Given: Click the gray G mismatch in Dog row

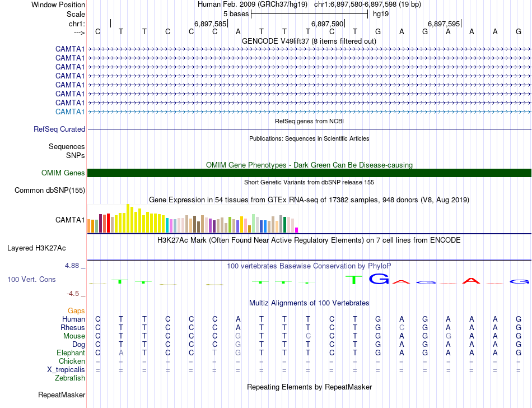Looking at the screenshot, I should [x=238, y=345].
